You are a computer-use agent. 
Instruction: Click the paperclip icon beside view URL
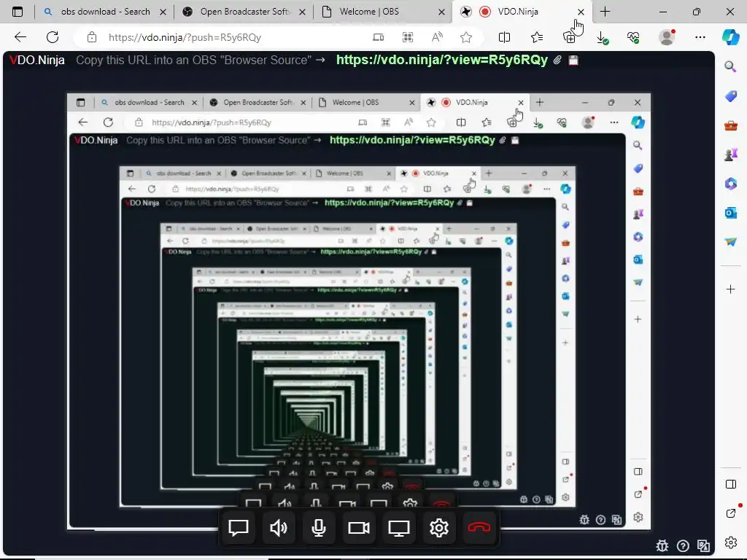click(x=557, y=60)
